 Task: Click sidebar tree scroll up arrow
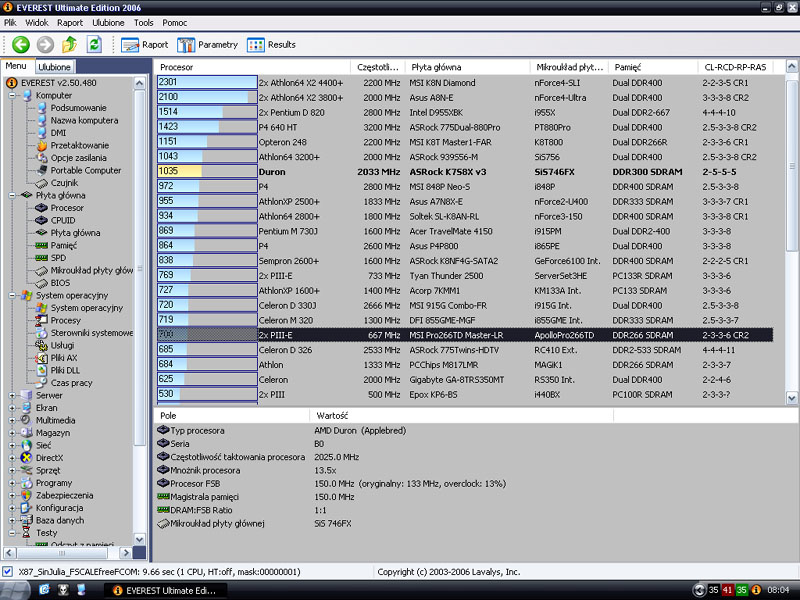(140, 83)
